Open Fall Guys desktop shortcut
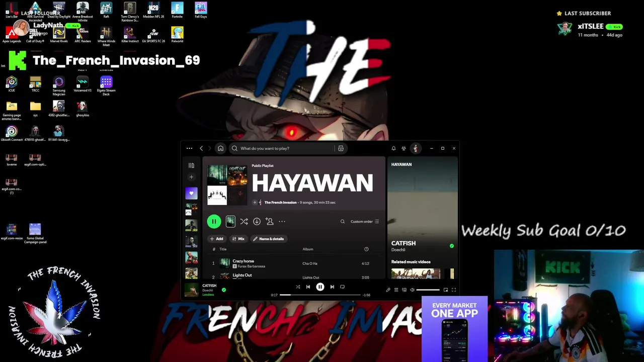Image resolution: width=644 pixels, height=362 pixels. [x=201, y=10]
